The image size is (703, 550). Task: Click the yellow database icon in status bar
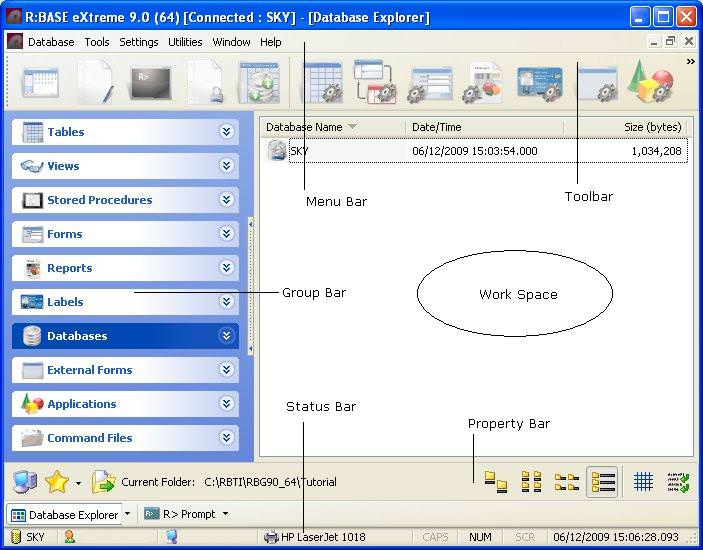16,537
